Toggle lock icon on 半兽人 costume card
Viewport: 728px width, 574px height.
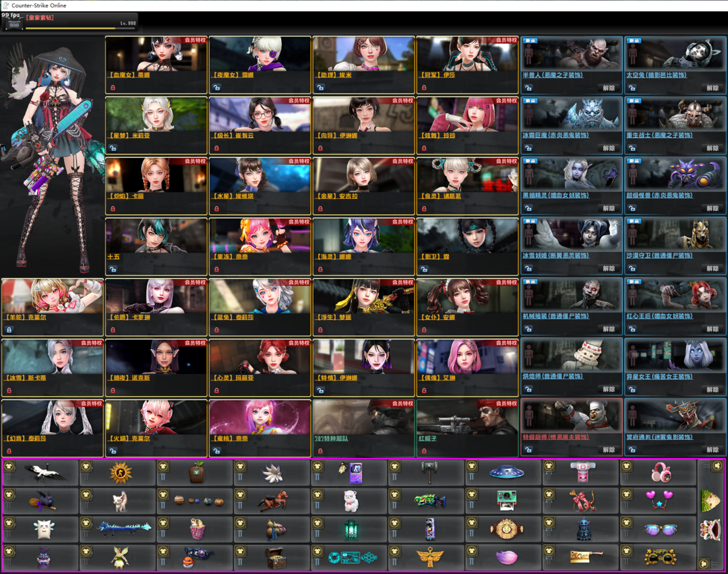(x=528, y=88)
